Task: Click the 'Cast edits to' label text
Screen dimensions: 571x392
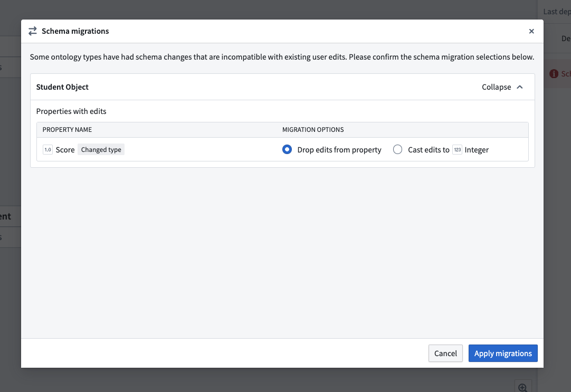Action: click(429, 150)
